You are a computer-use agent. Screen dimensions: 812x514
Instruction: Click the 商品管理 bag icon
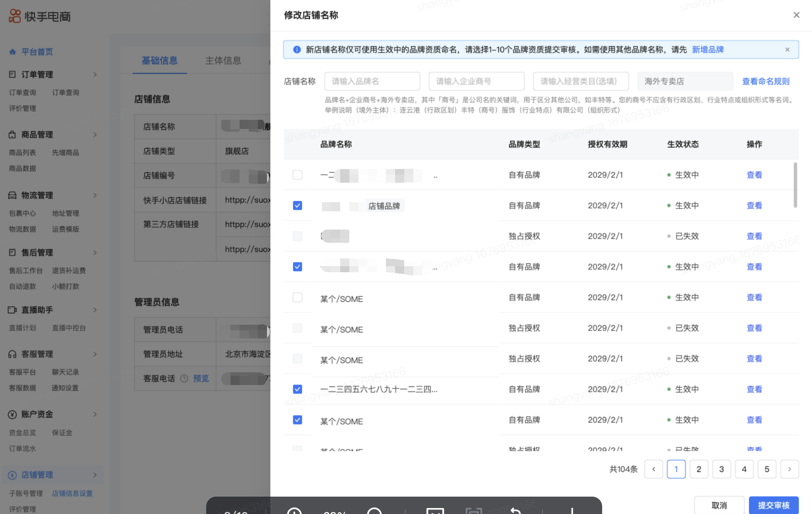(12, 135)
